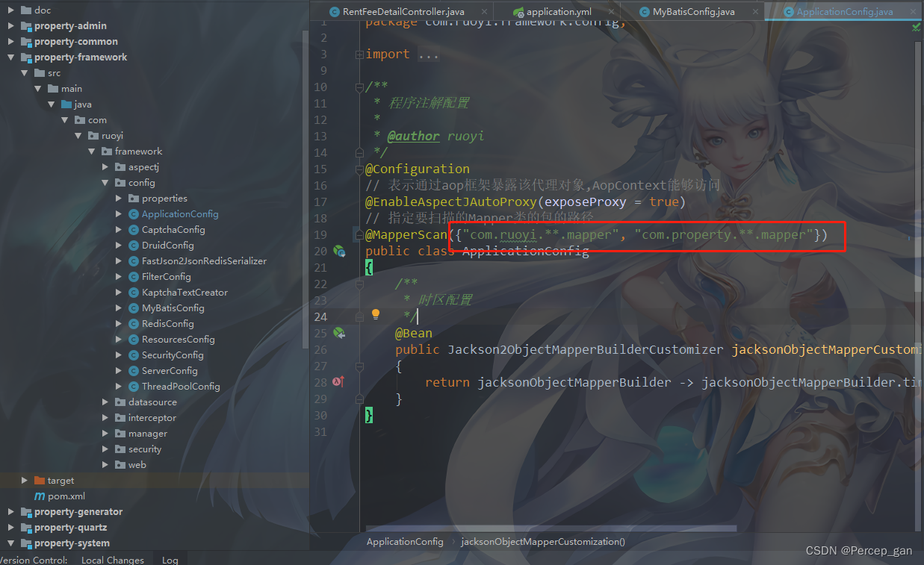The image size is (924, 565).
Task: Open the Log tab in Version Control
Action: pyautogui.click(x=170, y=560)
